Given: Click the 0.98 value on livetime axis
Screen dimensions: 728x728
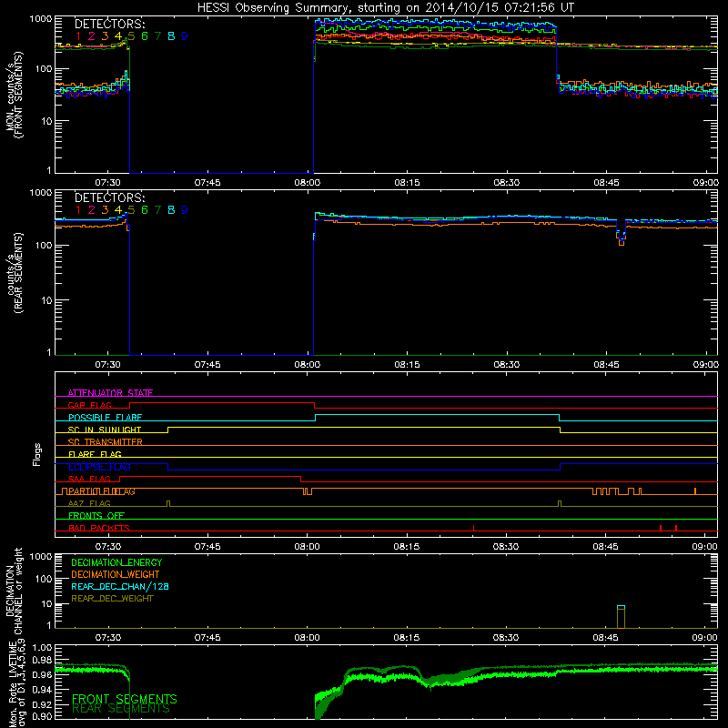Looking at the screenshot, I should (x=42, y=661).
